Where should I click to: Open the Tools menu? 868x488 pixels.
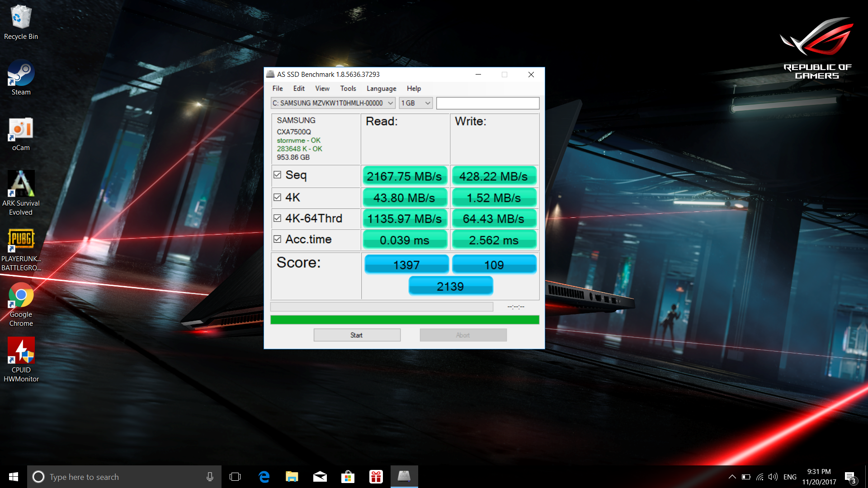click(348, 89)
